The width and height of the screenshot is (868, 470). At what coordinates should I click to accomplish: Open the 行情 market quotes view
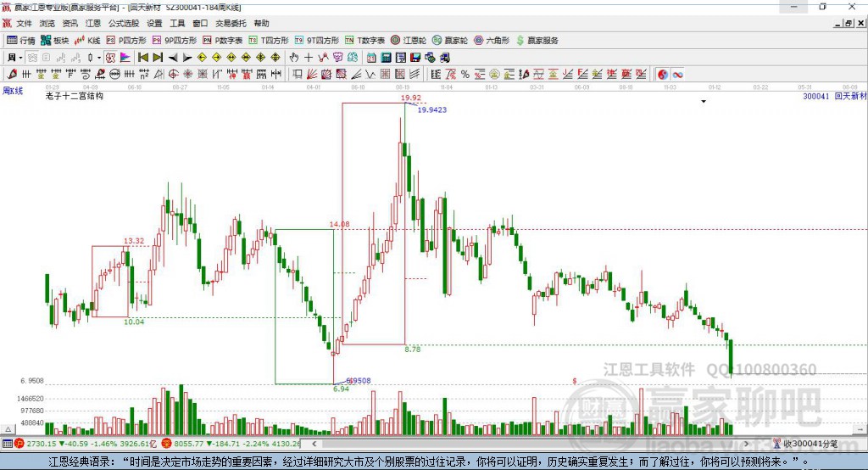click(x=21, y=41)
